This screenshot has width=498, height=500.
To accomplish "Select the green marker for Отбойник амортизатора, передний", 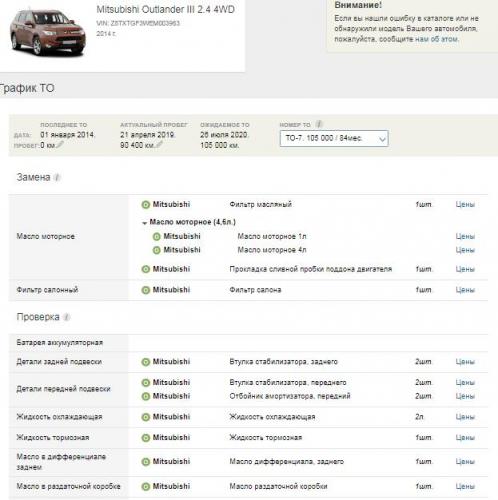I will click(146, 397).
